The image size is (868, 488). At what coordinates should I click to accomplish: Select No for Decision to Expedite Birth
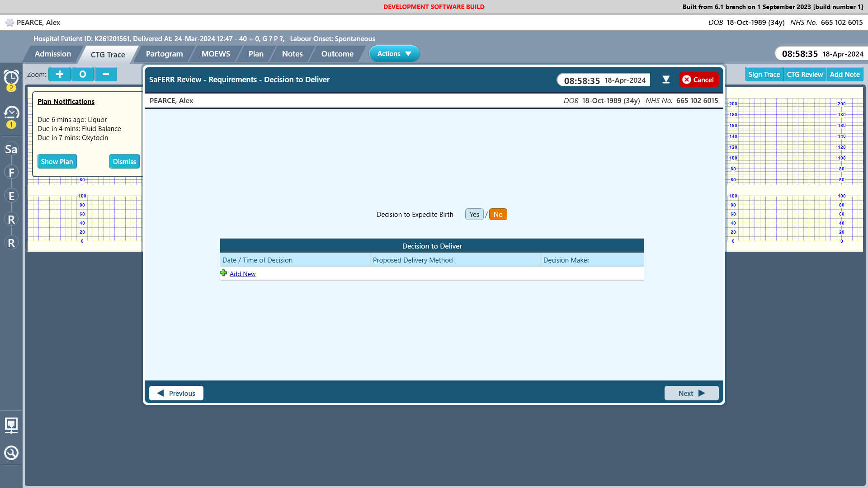click(x=498, y=214)
